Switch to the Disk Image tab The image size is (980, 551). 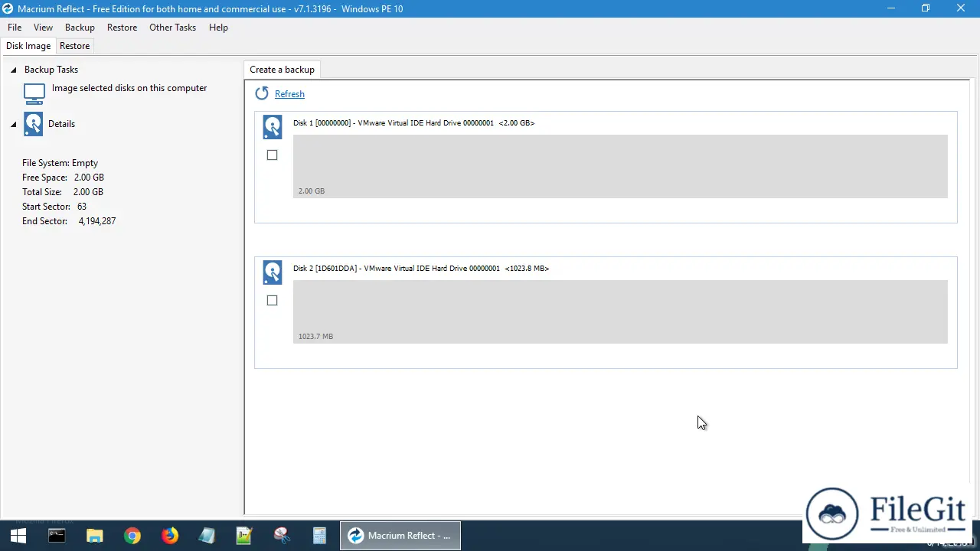pyautogui.click(x=28, y=46)
